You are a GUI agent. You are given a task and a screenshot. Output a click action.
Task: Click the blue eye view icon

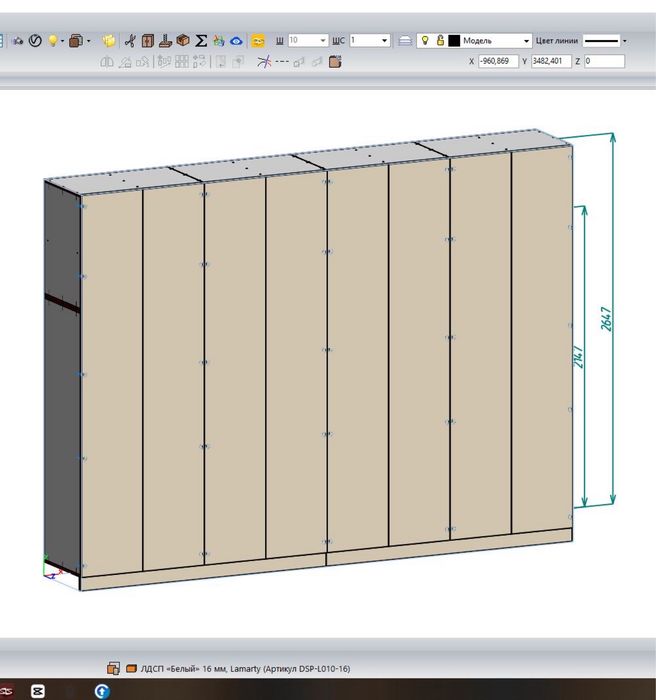(x=236, y=41)
